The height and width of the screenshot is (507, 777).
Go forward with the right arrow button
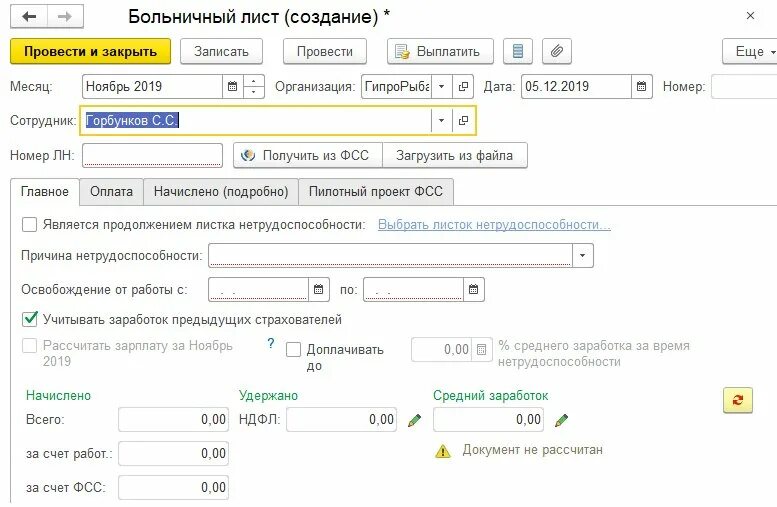[x=65, y=17]
